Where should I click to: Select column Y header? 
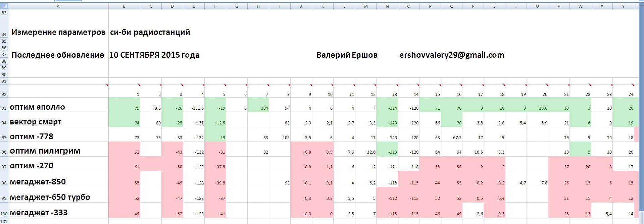[623, 6]
